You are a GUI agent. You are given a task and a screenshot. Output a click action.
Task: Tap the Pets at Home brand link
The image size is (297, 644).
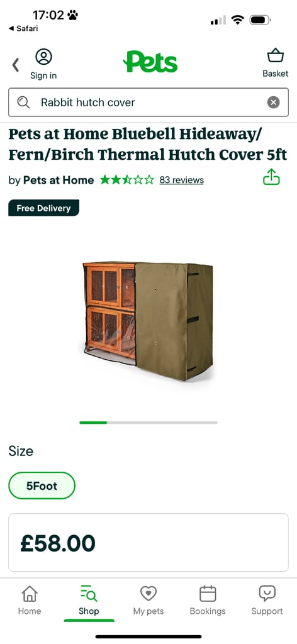click(x=59, y=180)
